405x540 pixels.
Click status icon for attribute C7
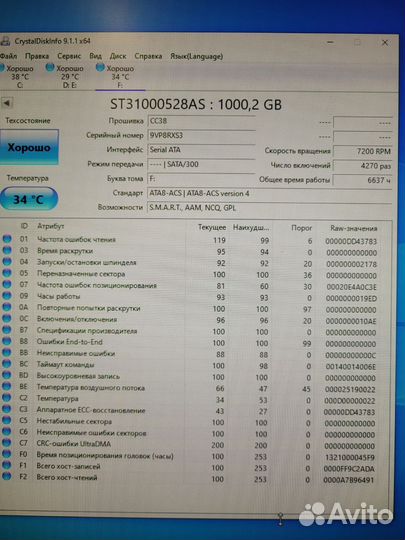7,443
